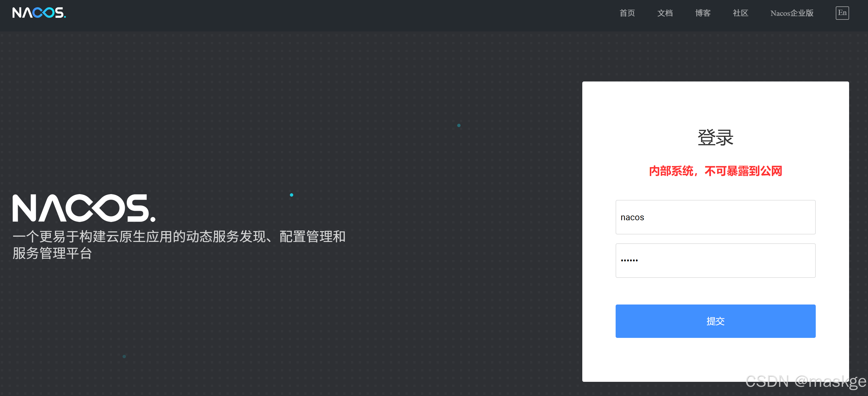
Task: Visit the Nacos企业版 enterprise link
Action: point(792,13)
